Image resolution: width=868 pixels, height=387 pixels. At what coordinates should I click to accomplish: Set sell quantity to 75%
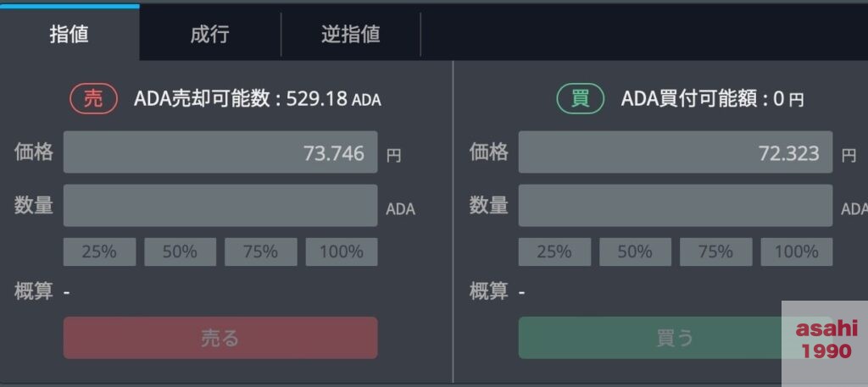261,252
